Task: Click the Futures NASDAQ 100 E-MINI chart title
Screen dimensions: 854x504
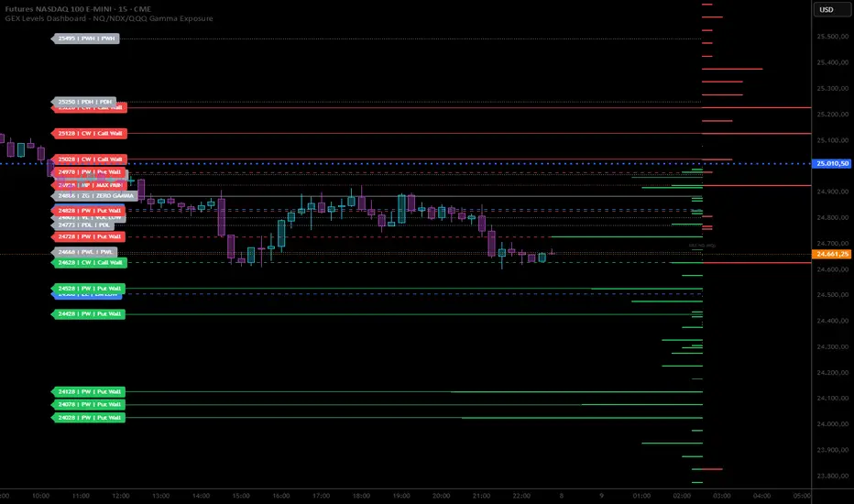Action: pyautogui.click(x=78, y=9)
